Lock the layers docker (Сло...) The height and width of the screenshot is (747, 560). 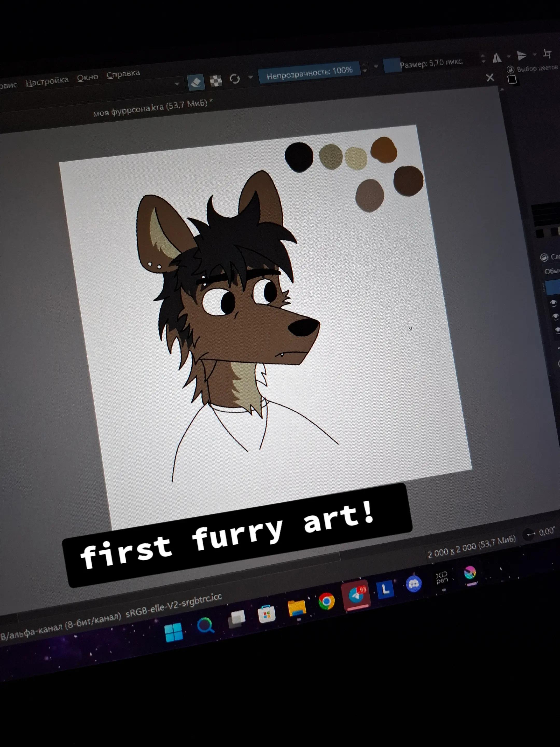click(x=544, y=258)
